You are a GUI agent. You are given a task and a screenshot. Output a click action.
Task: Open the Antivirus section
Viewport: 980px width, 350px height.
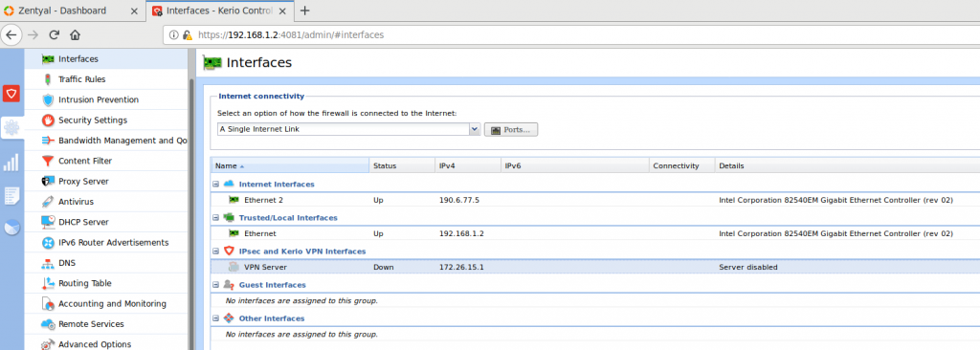coord(76,202)
